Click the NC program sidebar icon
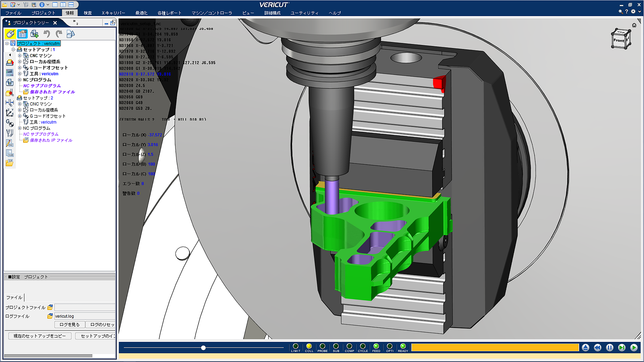The height and width of the screenshot is (362, 644). [x=10, y=143]
